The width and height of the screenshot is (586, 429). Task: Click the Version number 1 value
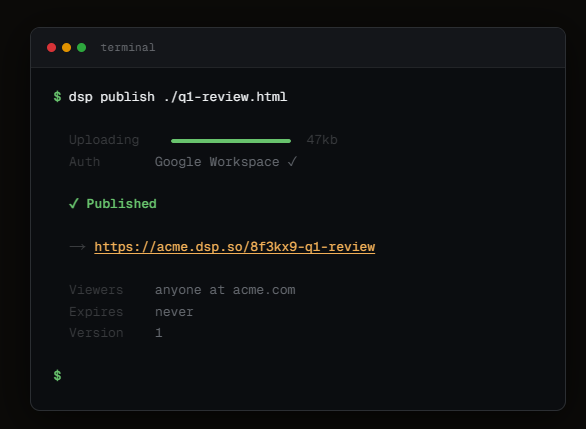[159, 333]
